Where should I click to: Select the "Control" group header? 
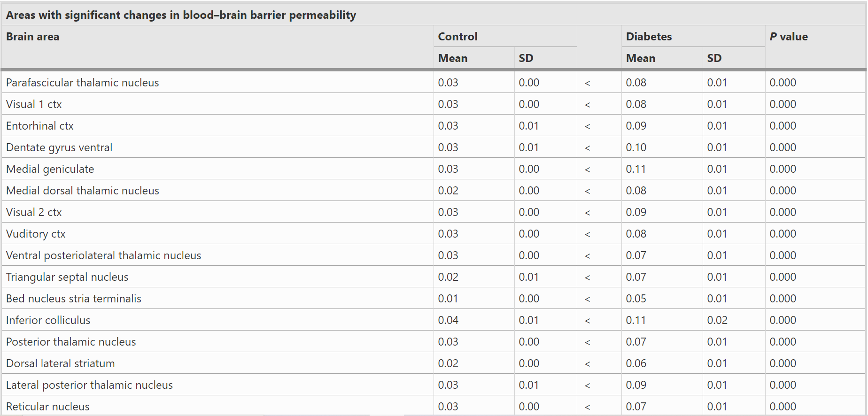[x=457, y=37]
